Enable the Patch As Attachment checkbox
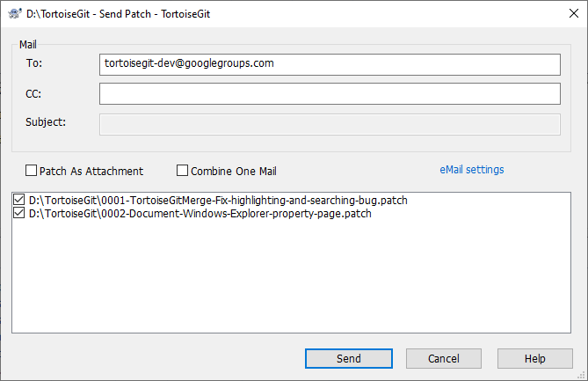Viewport: 588px width, 381px height. point(32,171)
